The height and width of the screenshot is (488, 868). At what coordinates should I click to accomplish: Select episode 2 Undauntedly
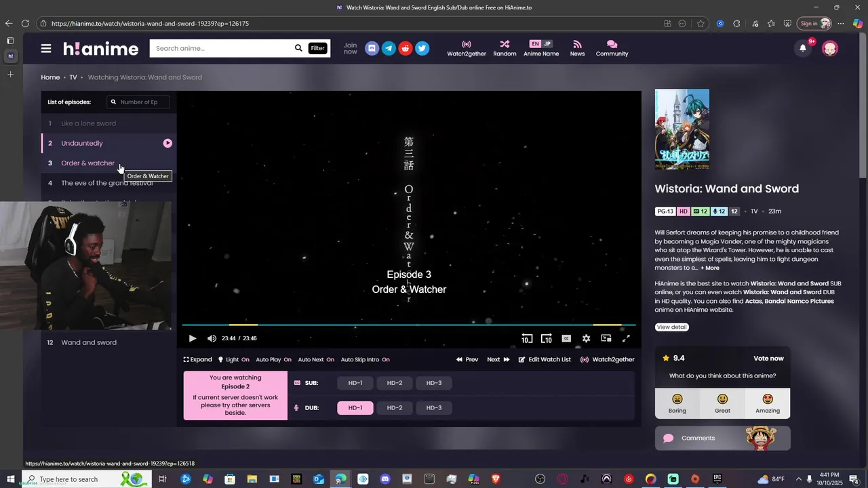coord(108,143)
